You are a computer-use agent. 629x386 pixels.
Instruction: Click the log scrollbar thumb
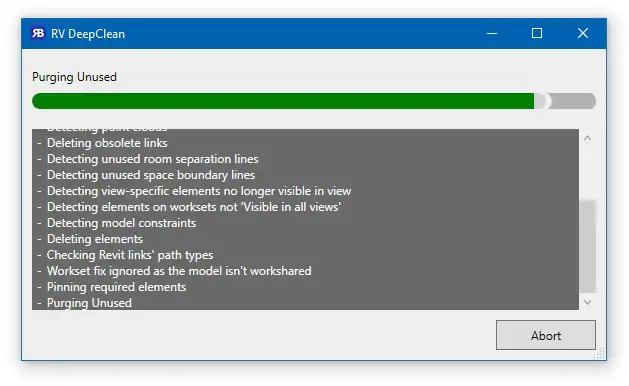click(x=587, y=246)
